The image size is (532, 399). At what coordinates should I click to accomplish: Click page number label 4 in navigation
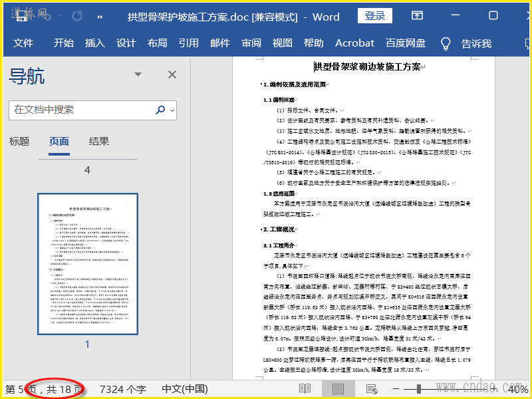pyautogui.click(x=87, y=170)
